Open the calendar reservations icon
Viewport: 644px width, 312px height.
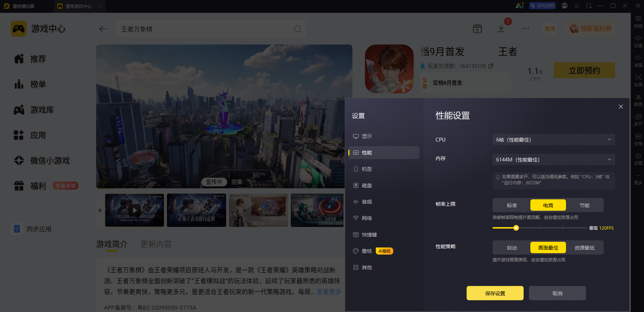tap(477, 29)
